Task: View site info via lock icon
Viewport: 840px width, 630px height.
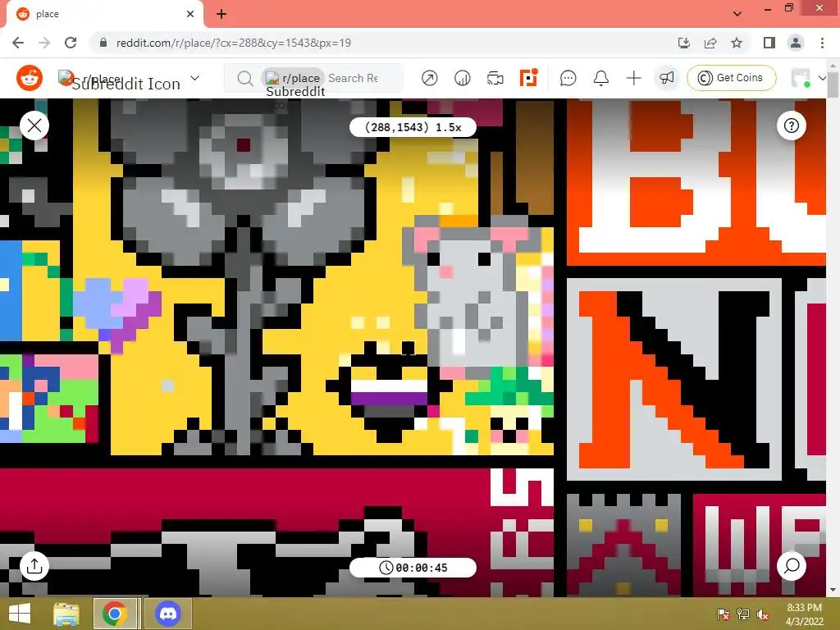Action: click(x=103, y=43)
